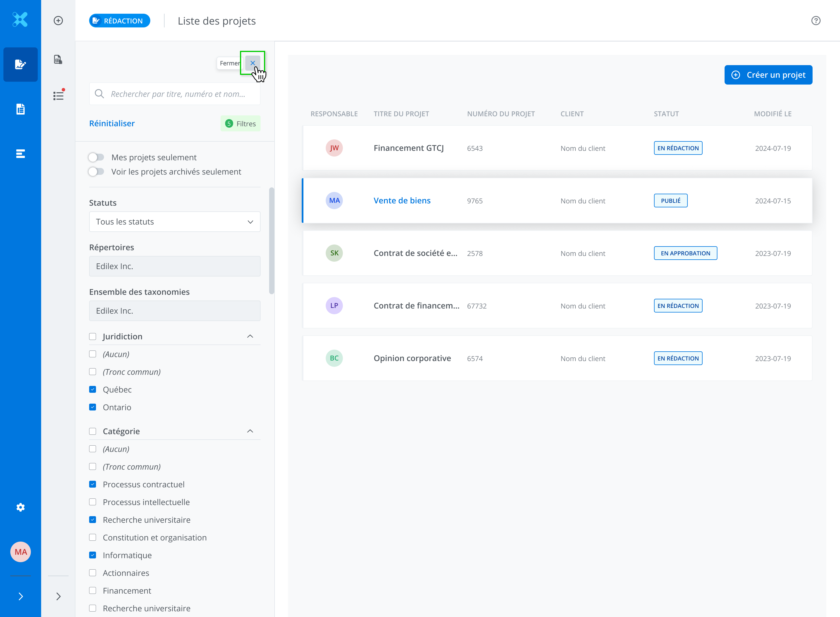Click the search magnifier icon
The width and height of the screenshot is (840, 617).
point(99,94)
